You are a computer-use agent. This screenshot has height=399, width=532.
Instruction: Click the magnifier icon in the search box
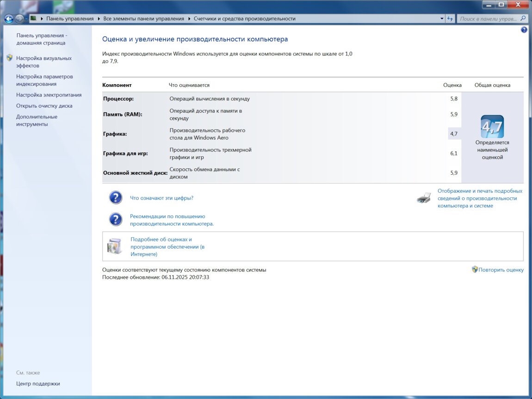523,18
